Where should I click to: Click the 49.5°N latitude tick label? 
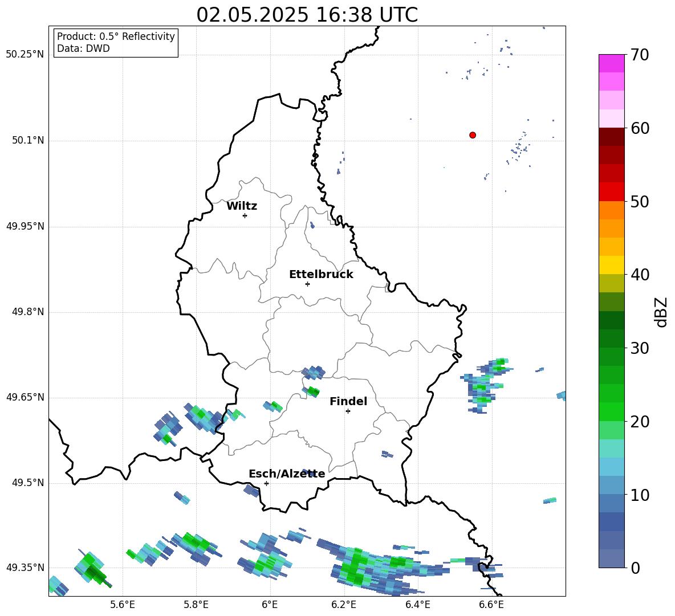tap(28, 483)
